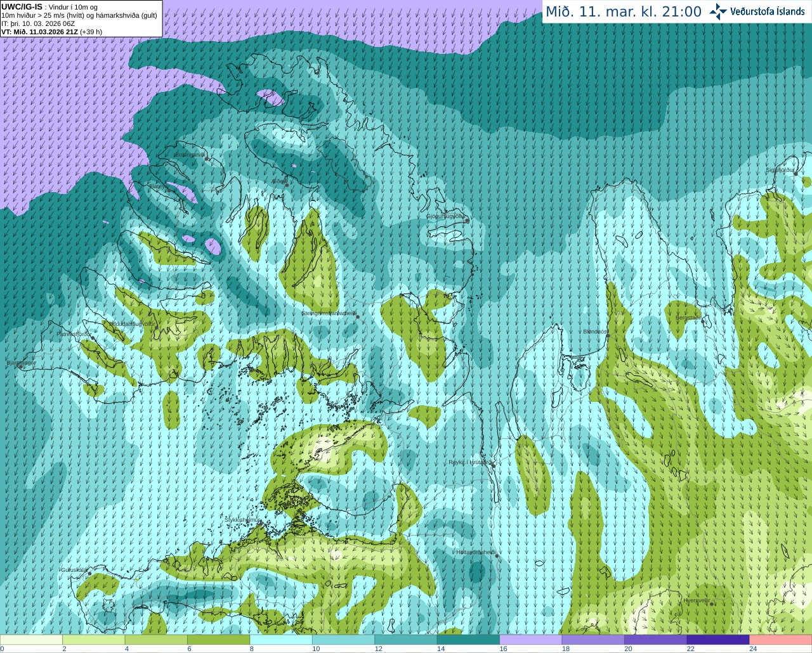Click the legend scale value 6
This screenshot has height=653, width=812.
tap(190, 649)
